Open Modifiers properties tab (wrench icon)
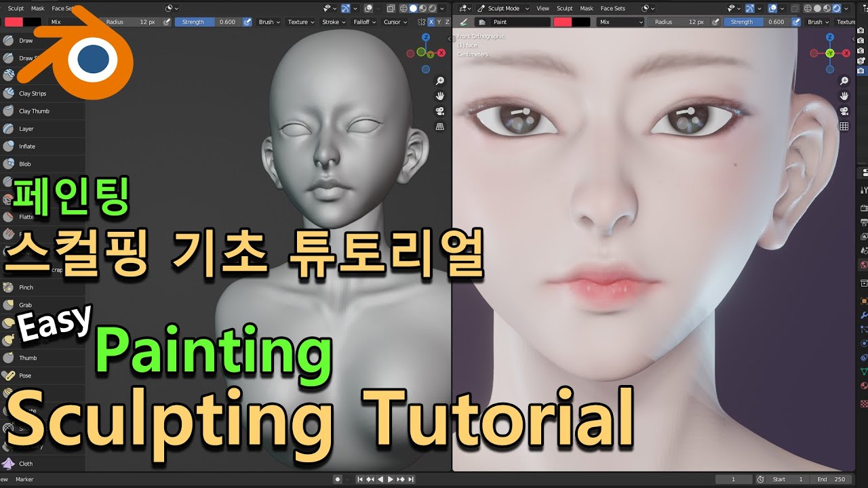Screen dimensions: 868x488 pos(863,315)
